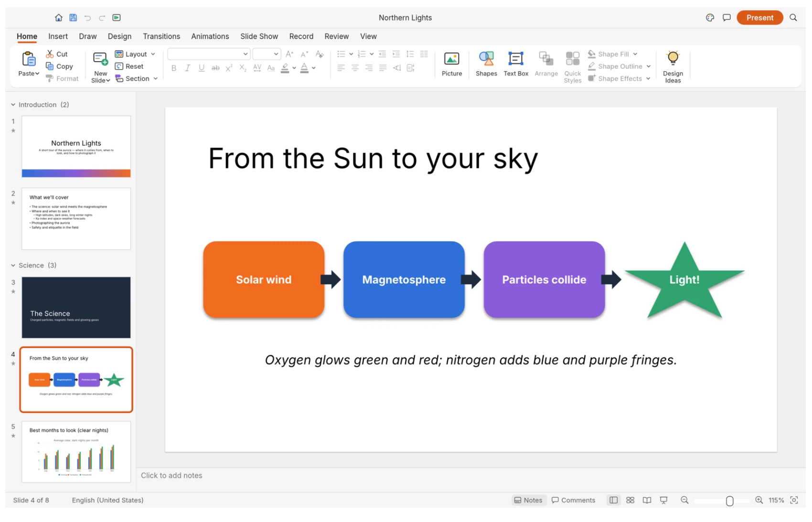Pick text highlight color swatch
This screenshot has width=812, height=522.
tap(285, 68)
